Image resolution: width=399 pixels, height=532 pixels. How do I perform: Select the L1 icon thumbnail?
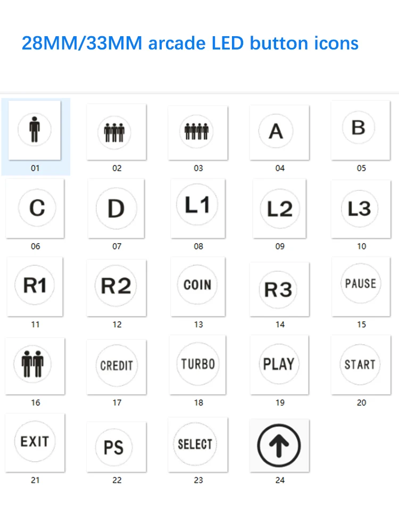click(x=198, y=206)
